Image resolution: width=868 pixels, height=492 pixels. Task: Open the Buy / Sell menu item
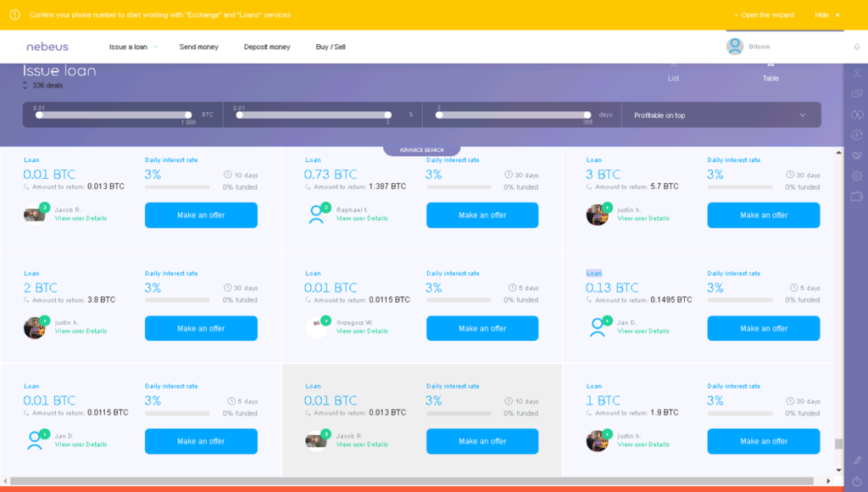coord(331,47)
